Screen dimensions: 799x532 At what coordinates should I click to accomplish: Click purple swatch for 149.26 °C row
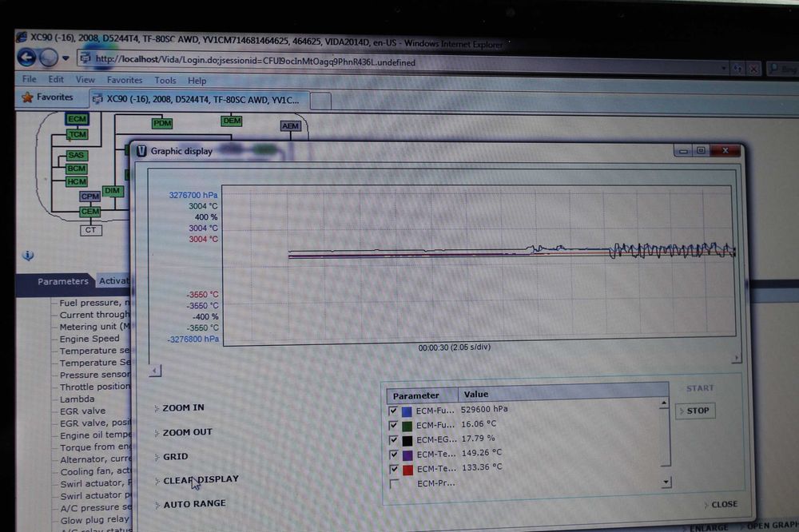407,455
